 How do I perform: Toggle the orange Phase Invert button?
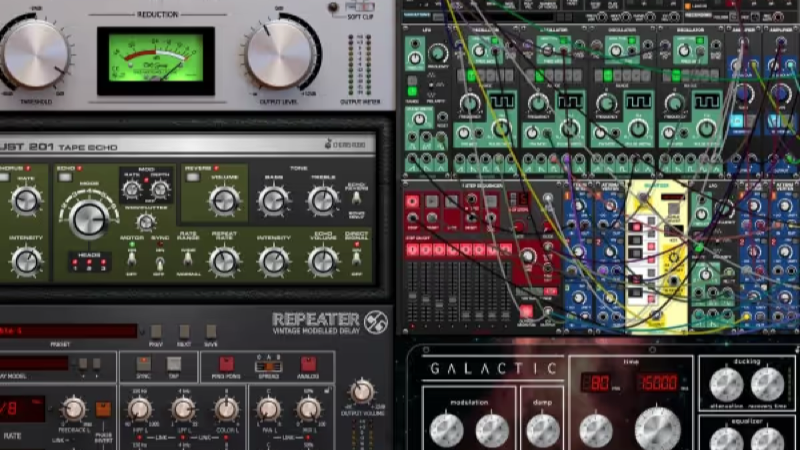(x=103, y=409)
